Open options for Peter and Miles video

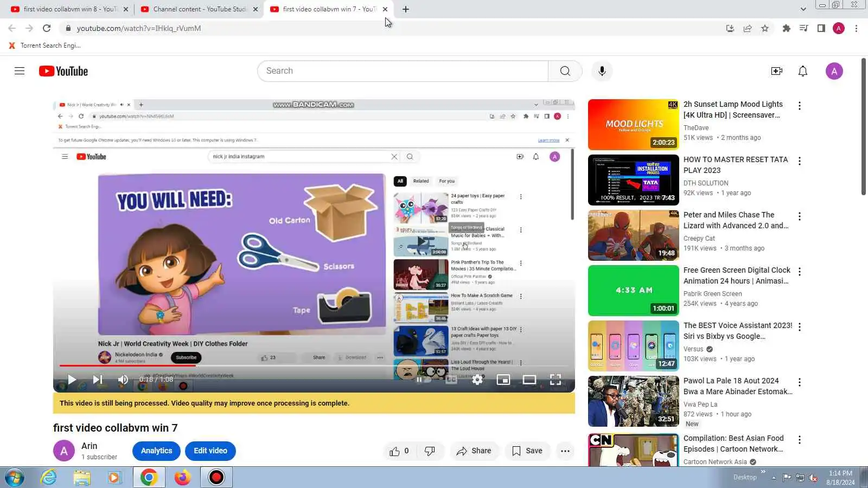pos(800,216)
